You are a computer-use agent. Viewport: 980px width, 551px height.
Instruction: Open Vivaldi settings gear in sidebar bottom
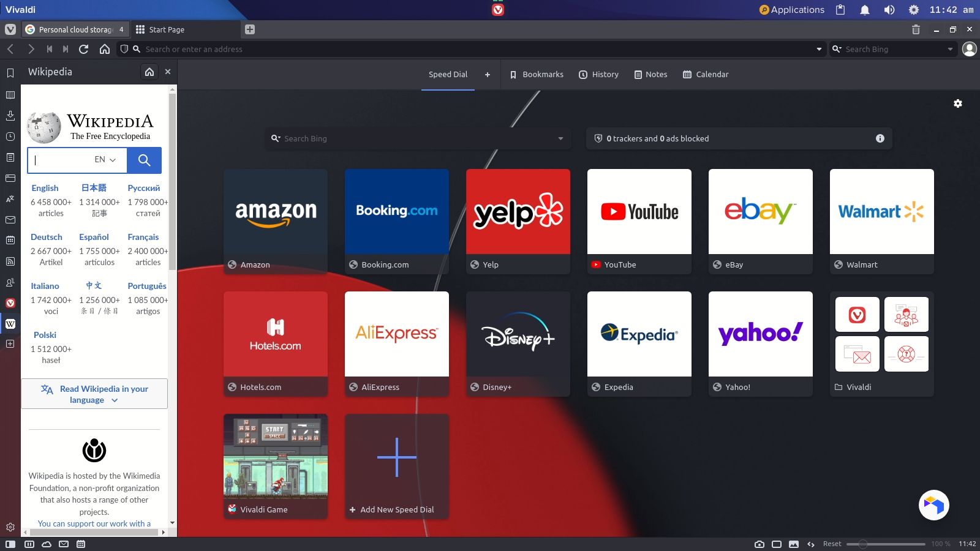[10, 527]
